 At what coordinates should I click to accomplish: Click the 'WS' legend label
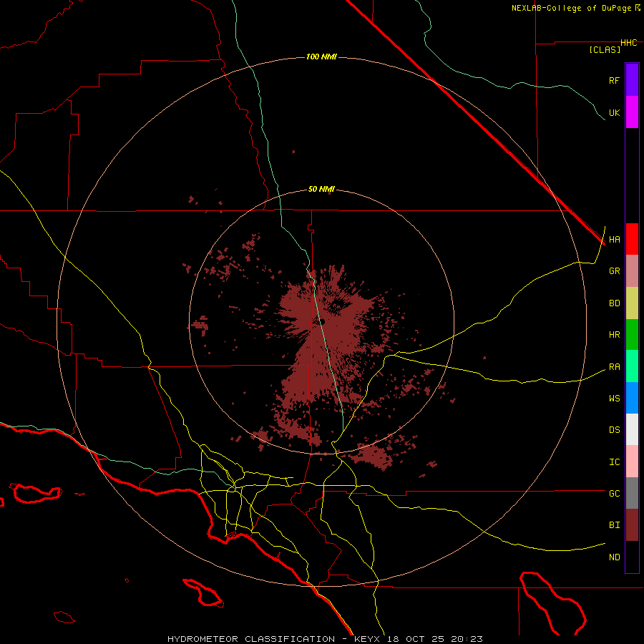pyautogui.click(x=614, y=399)
